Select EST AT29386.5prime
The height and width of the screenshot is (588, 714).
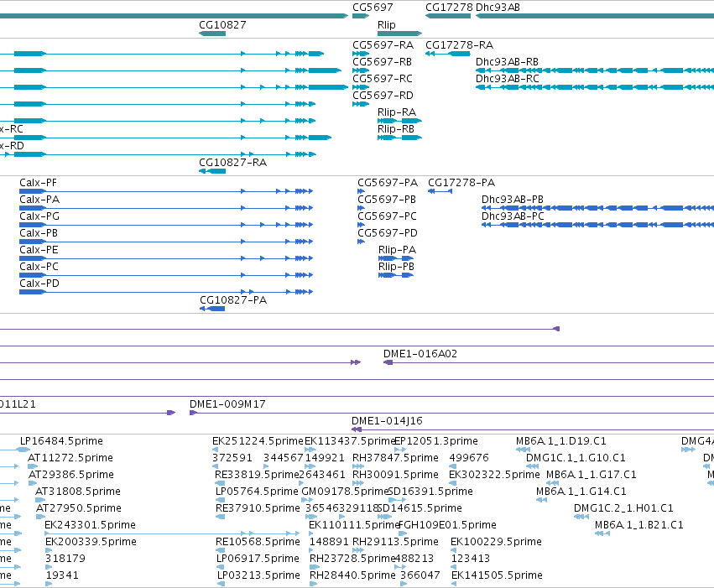coord(71,475)
